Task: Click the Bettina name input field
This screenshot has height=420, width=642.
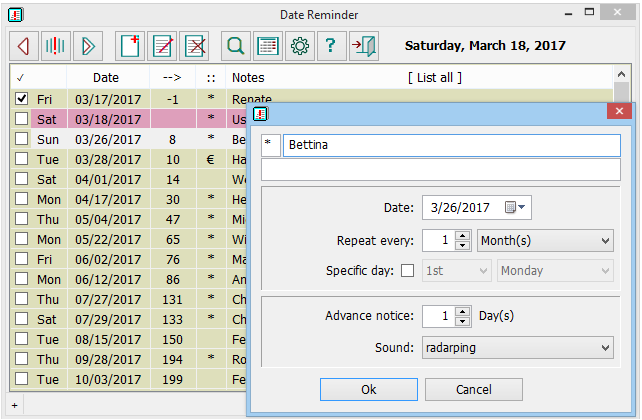Action: 452,145
